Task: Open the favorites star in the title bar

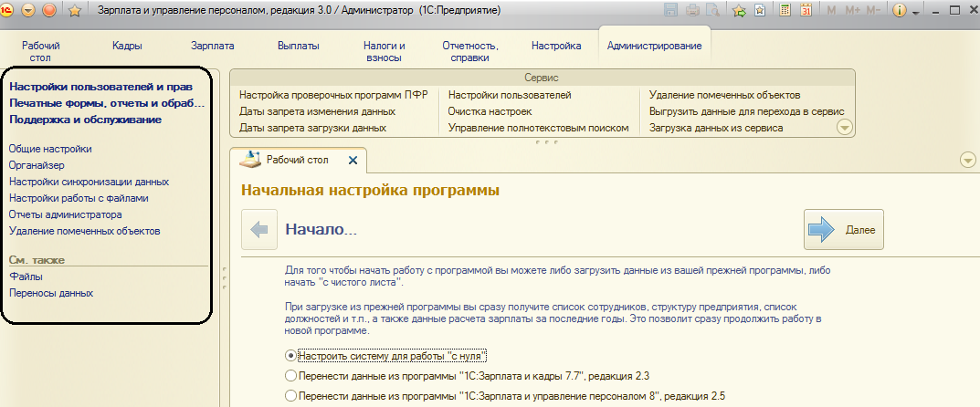Action: [x=75, y=11]
